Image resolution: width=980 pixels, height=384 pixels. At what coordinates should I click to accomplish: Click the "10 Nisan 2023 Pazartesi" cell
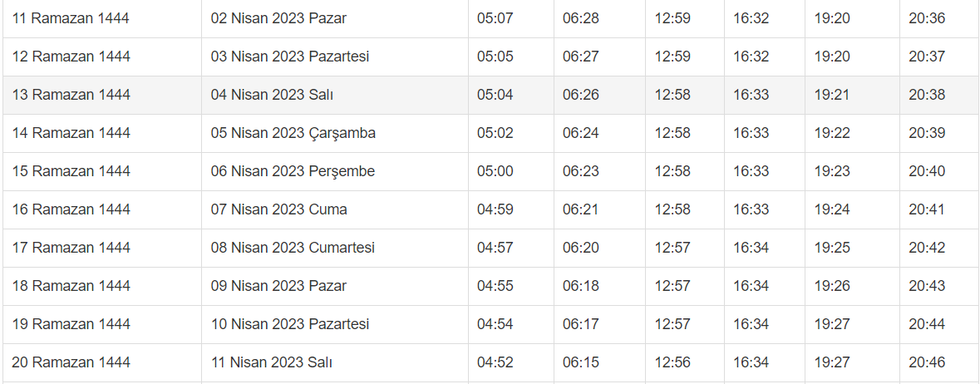click(x=290, y=324)
